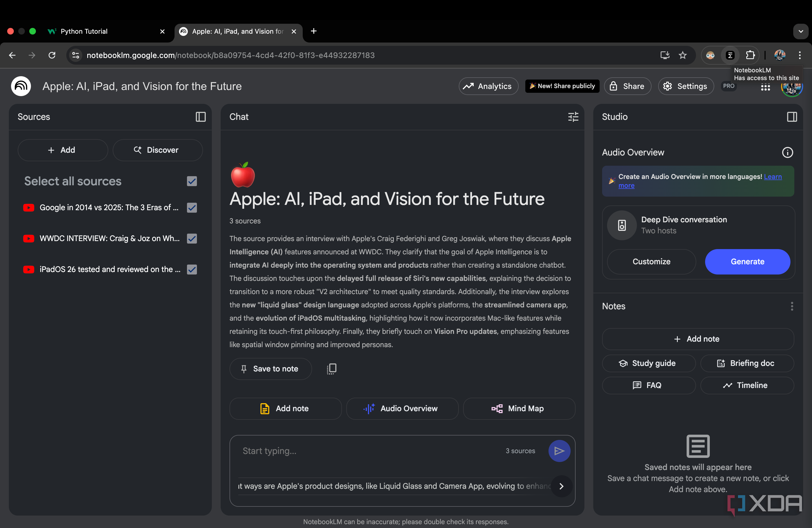Uncheck WWDC INTERVIEW Craig & Joz source
812x528 pixels.
(192, 238)
